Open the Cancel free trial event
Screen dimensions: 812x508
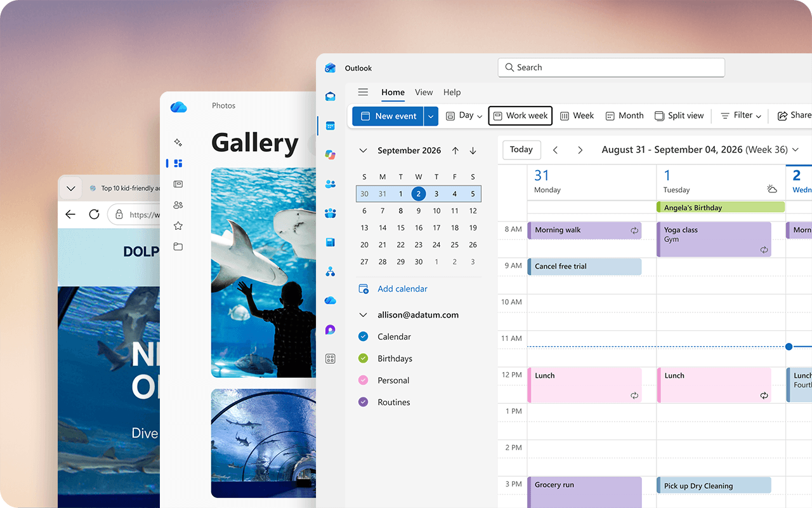tap(584, 267)
